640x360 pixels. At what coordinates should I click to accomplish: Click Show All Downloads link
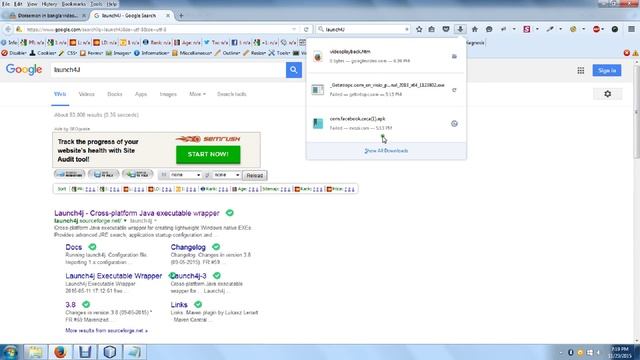pyautogui.click(x=386, y=151)
